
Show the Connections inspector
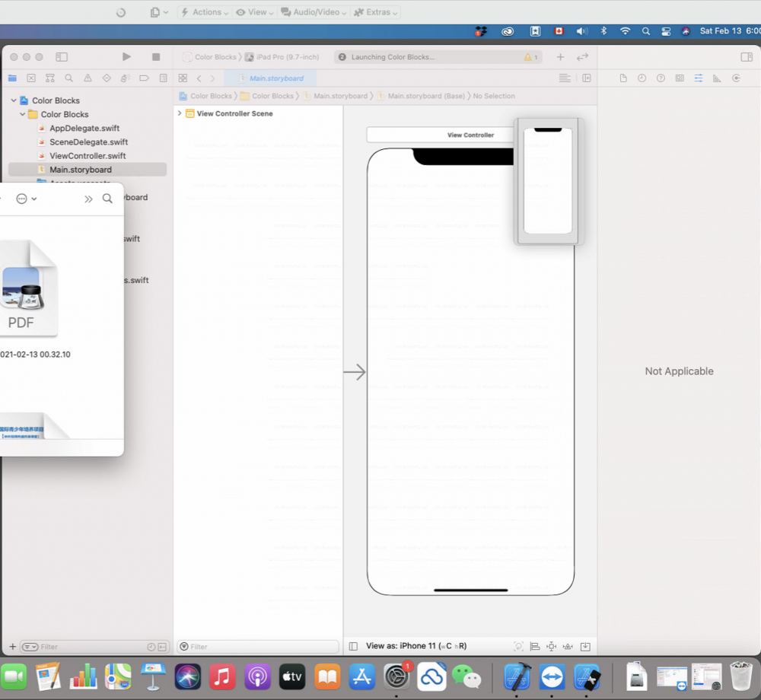coord(736,78)
